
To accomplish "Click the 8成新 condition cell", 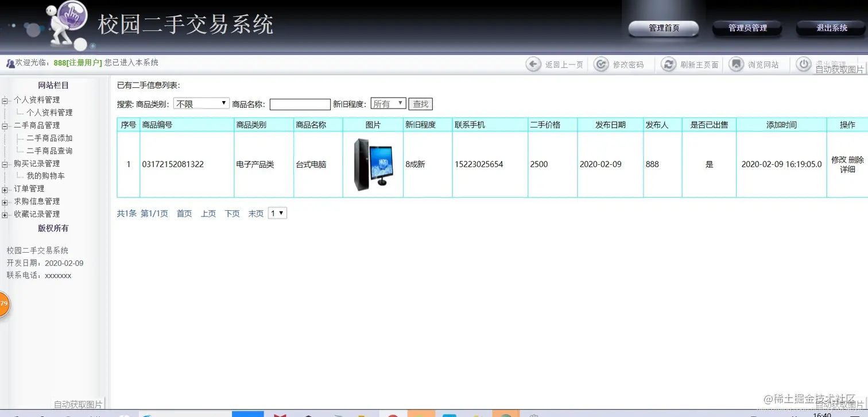I will [415, 164].
